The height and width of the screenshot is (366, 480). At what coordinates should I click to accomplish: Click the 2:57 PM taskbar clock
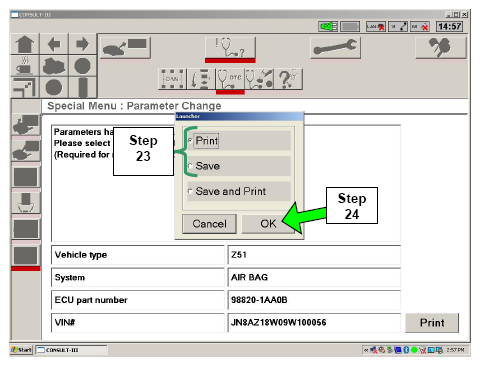(x=455, y=350)
